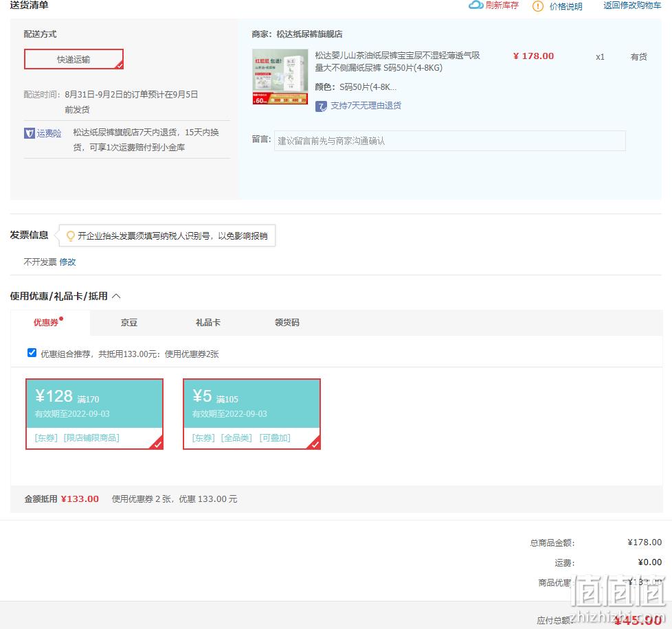
Task: Click the price explanation exclamation icon
Action: 537,6
